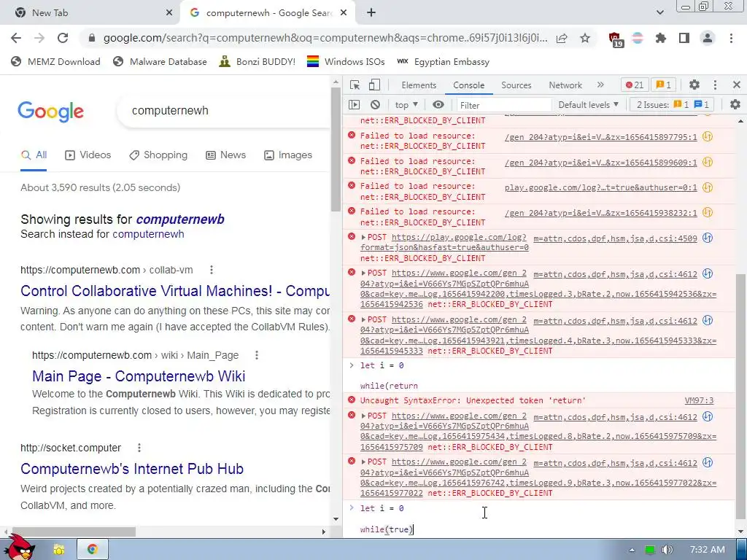The image size is (747, 560).
Task: Toggle the browser side panel icon
Action: [684, 38]
